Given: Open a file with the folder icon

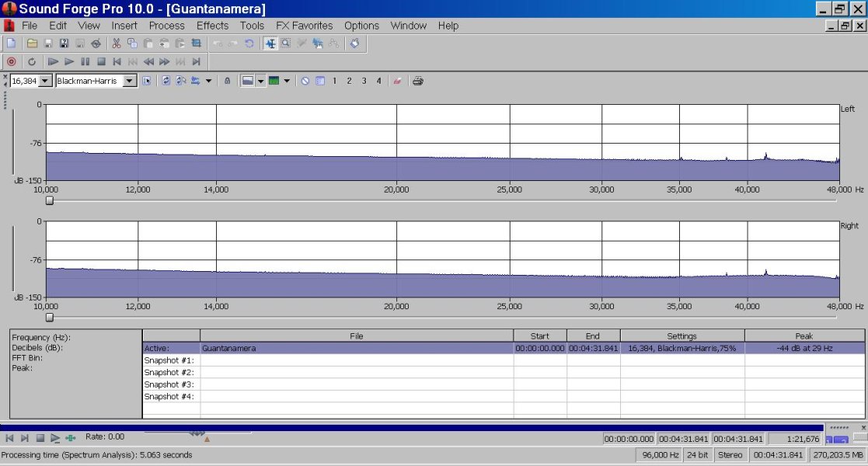Looking at the screenshot, I should pyautogui.click(x=31, y=43).
